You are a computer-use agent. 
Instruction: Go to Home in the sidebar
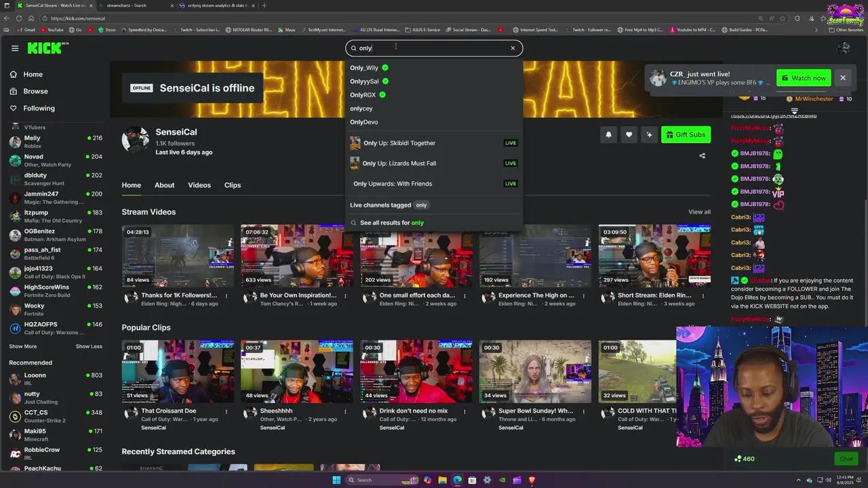pyautogui.click(x=33, y=75)
